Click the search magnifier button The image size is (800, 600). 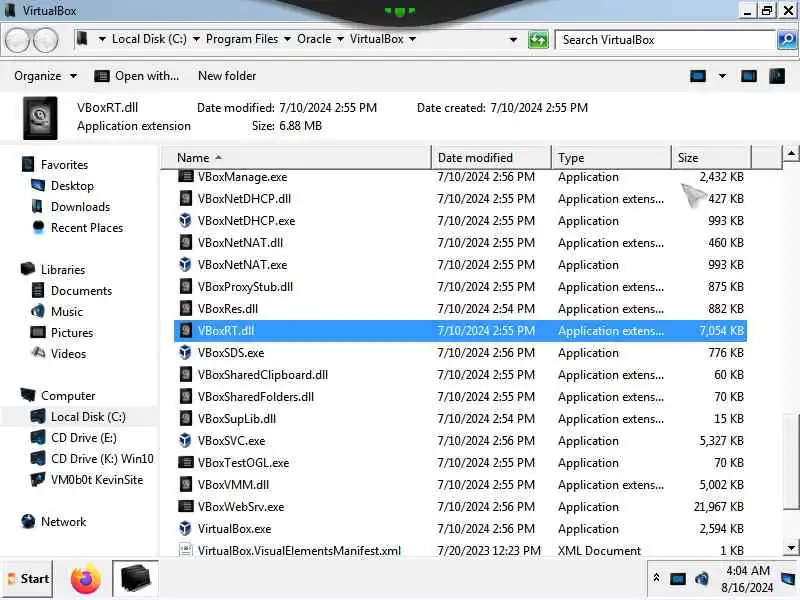click(x=787, y=39)
